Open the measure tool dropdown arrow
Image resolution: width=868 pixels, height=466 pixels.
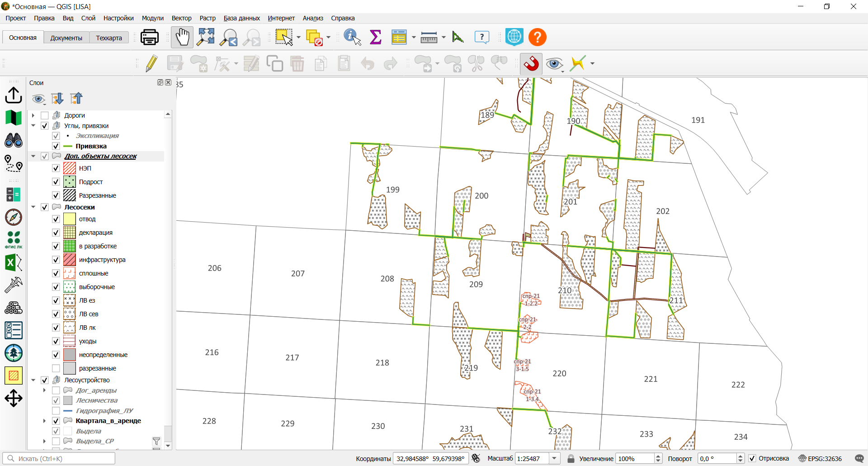(443, 38)
